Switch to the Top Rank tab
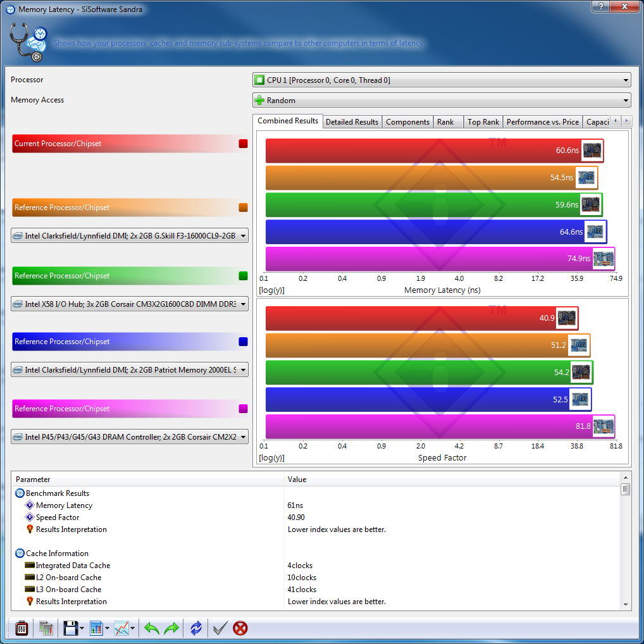The image size is (644, 644). click(483, 122)
